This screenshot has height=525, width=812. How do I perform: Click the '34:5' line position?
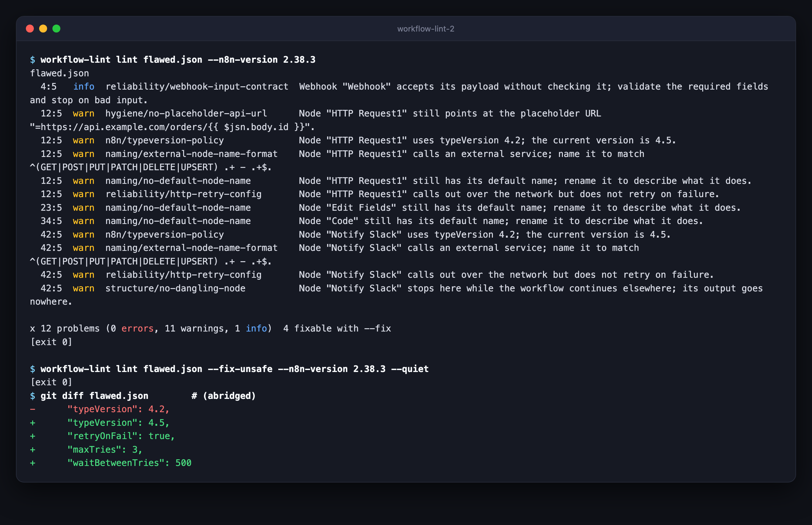(51, 221)
